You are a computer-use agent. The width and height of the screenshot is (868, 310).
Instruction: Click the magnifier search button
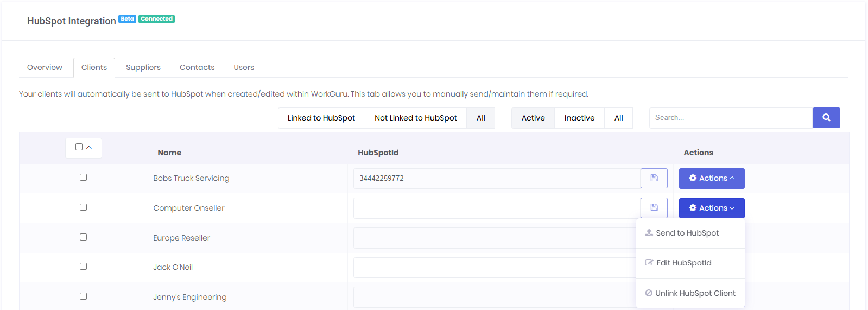coord(826,118)
